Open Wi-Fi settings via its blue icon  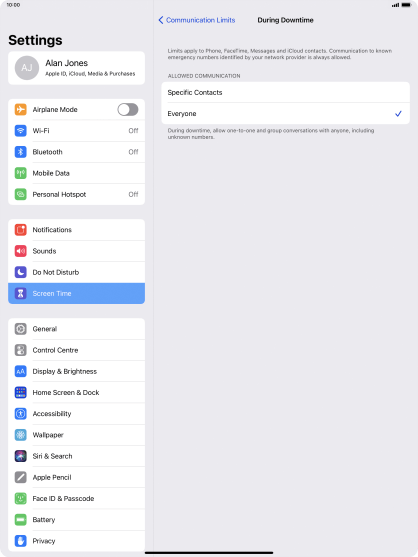pyautogui.click(x=21, y=131)
